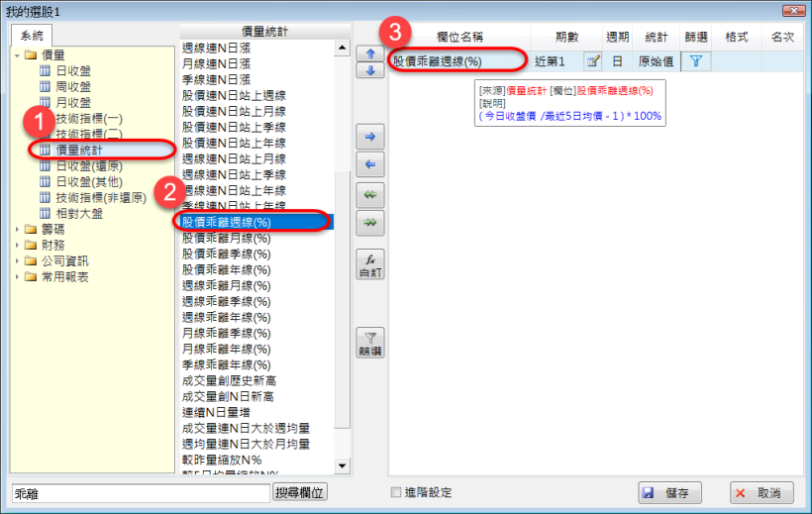Select 較昨量縮放N% in the list
This screenshot has width=812, height=514.
point(222,461)
